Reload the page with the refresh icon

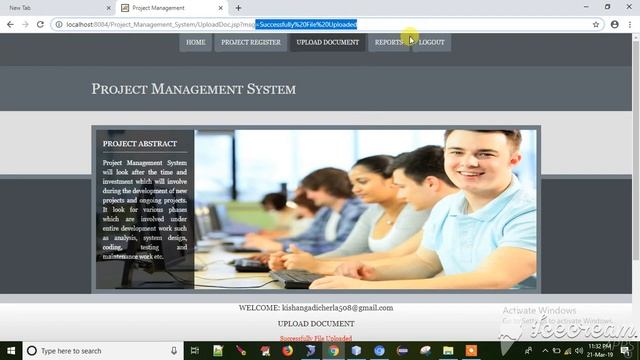point(40,24)
